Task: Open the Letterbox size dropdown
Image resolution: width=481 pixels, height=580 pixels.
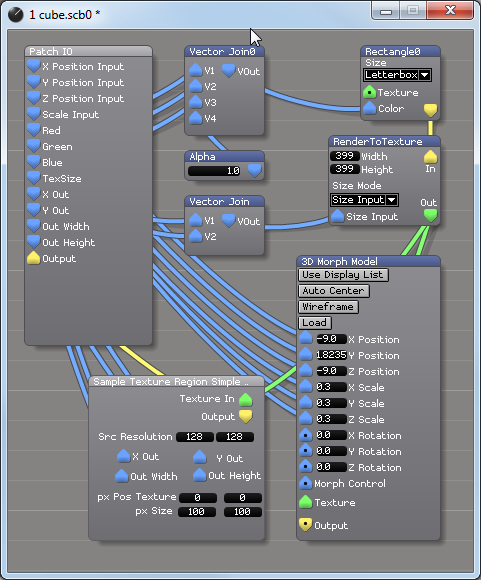Action: (397, 75)
